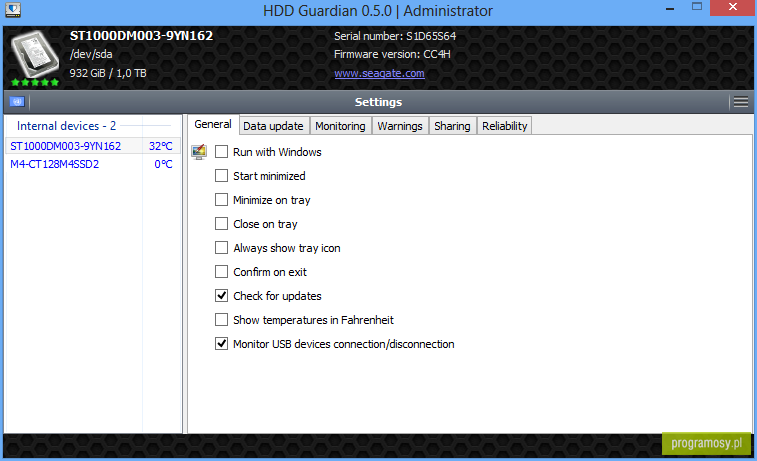The image size is (757, 461).
Task: Click the Firmware version CC4H text
Action: [393, 55]
